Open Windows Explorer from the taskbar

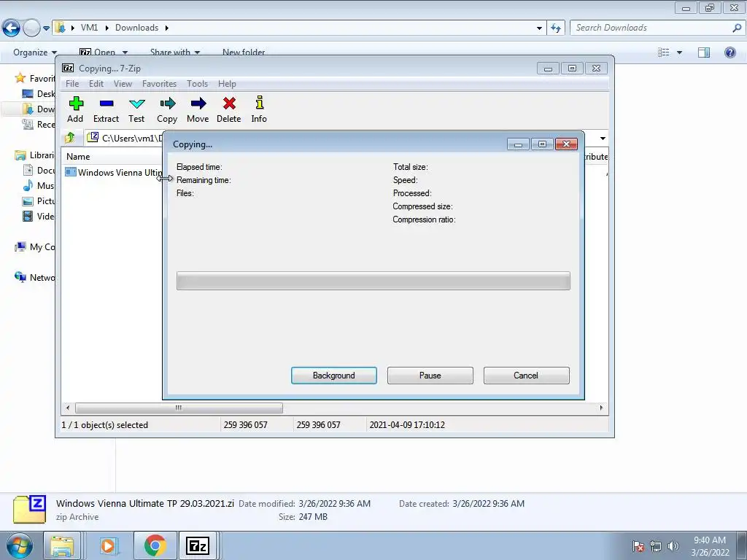62,545
